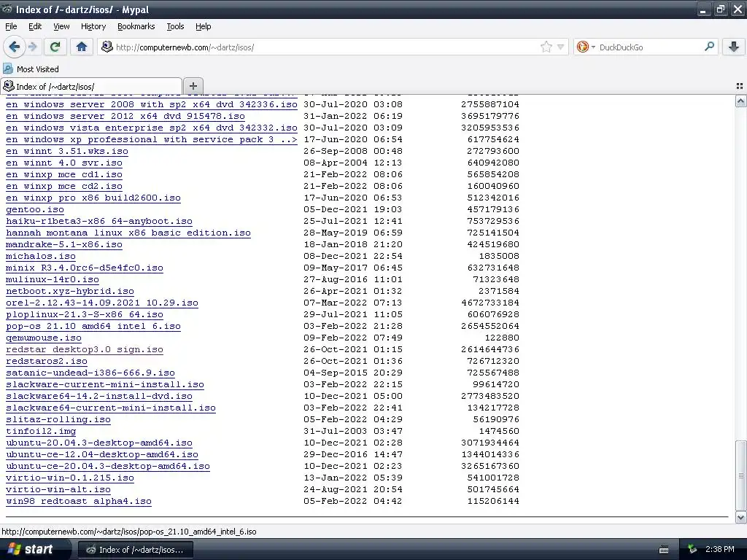747x560 pixels.
Task: Click the 2:38 PM system clock
Action: point(719,550)
